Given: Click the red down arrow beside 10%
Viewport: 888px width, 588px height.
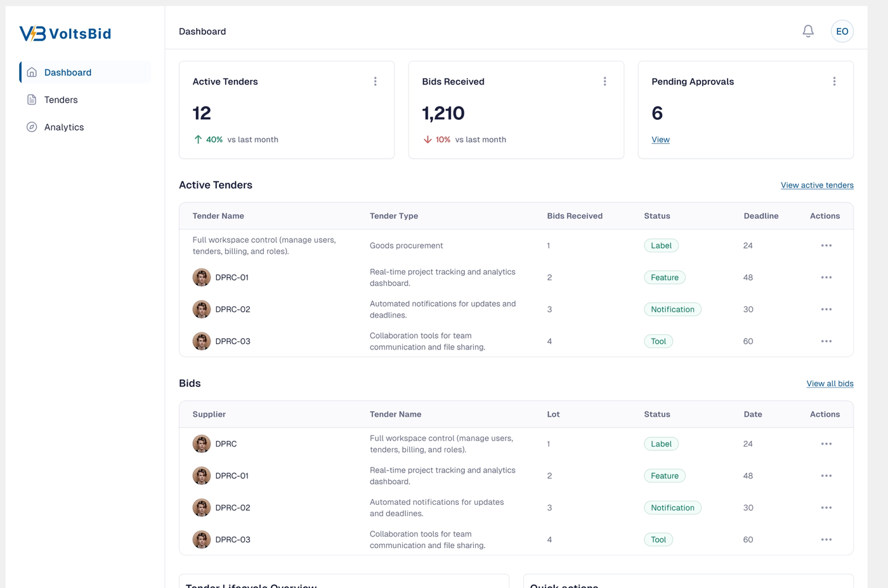Looking at the screenshot, I should pos(428,140).
